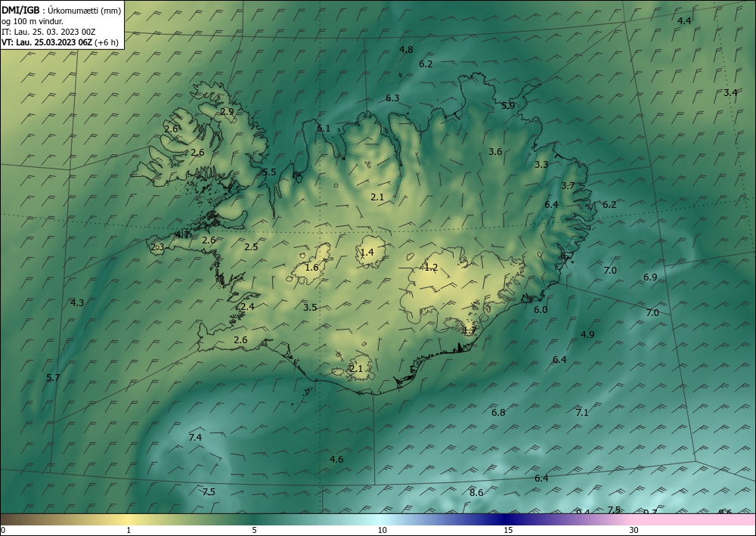The image size is (756, 536).
Task: Click the value 5.5 near Húnaflói bay
Action: coord(269,172)
